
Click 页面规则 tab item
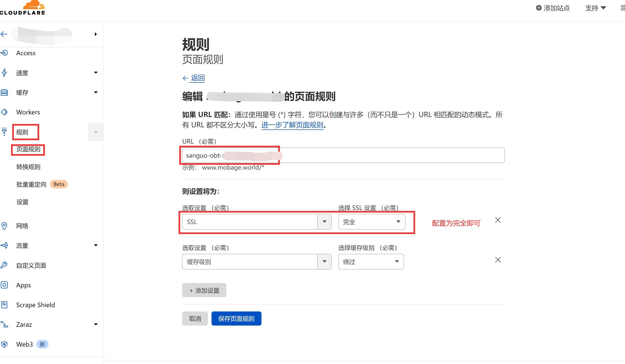27,149
